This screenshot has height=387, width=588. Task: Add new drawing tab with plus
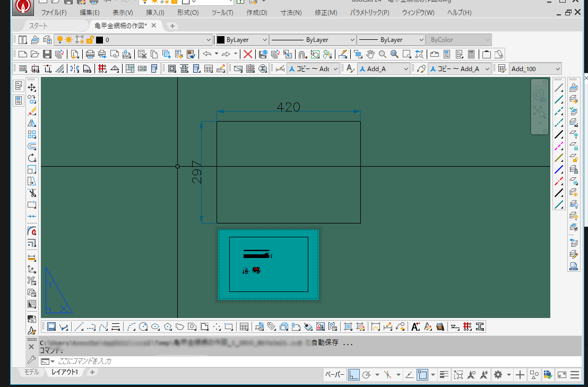[172, 26]
